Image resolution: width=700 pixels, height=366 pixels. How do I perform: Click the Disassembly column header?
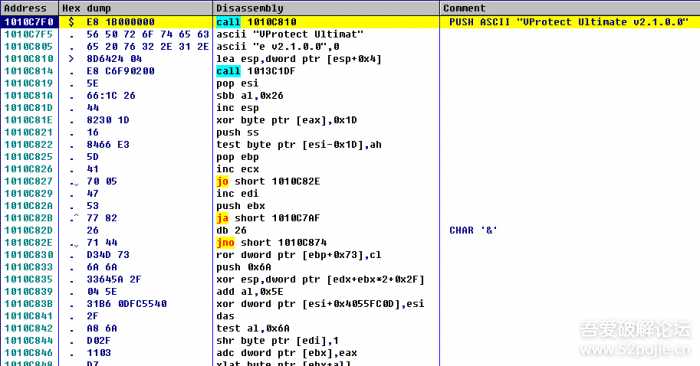(326, 8)
